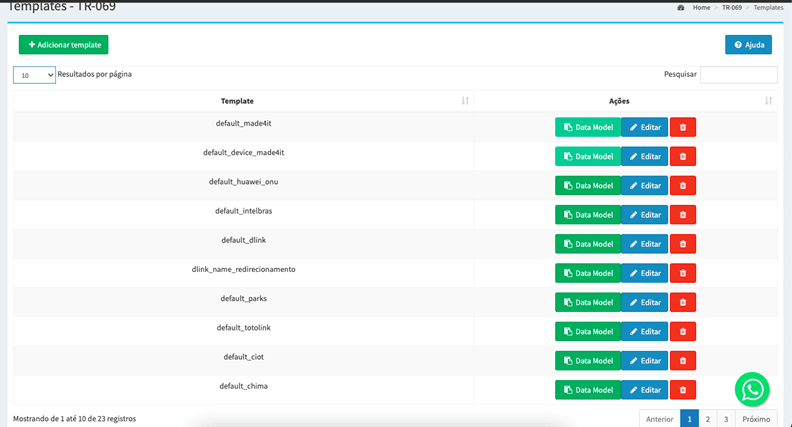
Task: Open the WhatsApp chat floating icon
Action: point(752,390)
